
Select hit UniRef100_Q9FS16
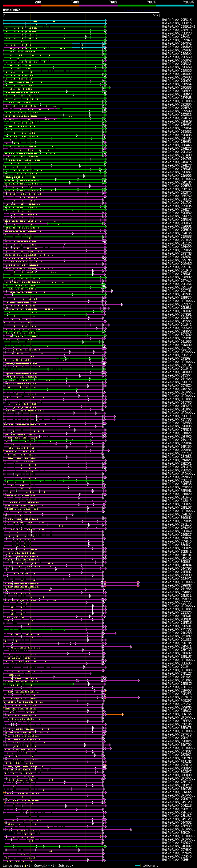(177, 20)
